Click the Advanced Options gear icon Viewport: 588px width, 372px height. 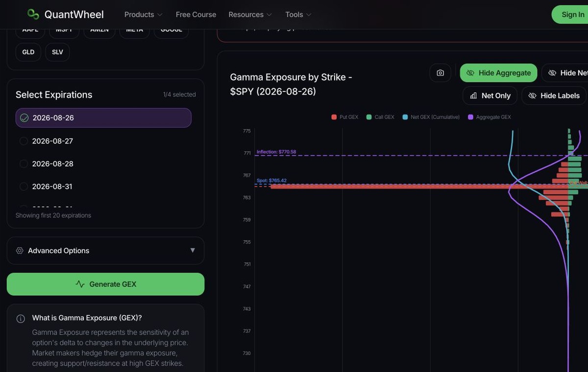[x=20, y=251]
